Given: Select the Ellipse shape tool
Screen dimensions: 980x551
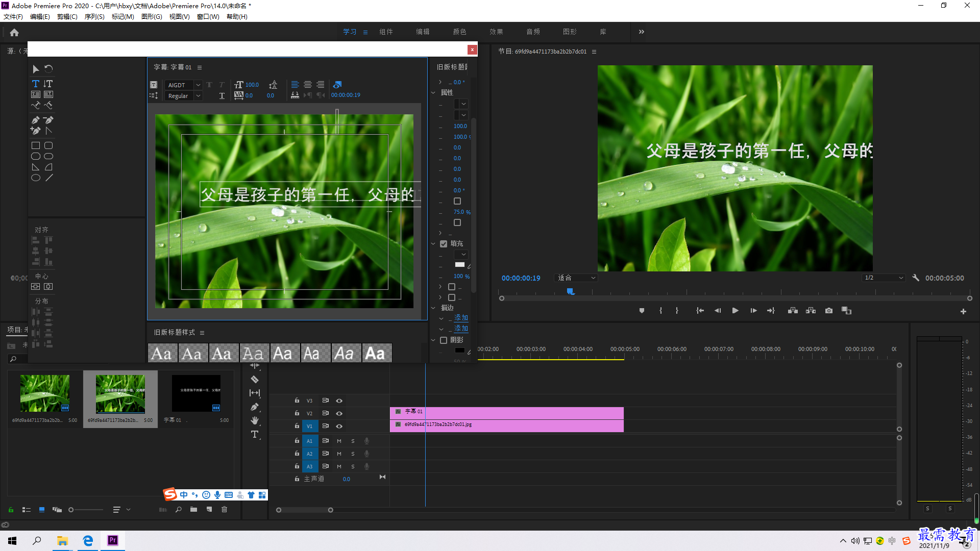Looking at the screenshot, I should click(x=36, y=178).
